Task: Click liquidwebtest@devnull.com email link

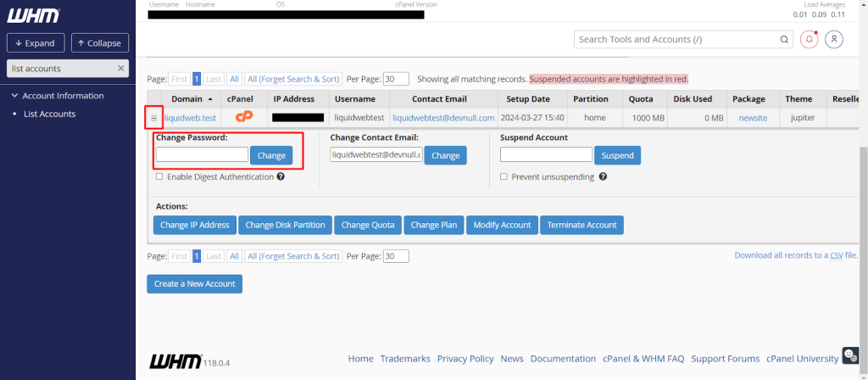Action: (x=443, y=118)
